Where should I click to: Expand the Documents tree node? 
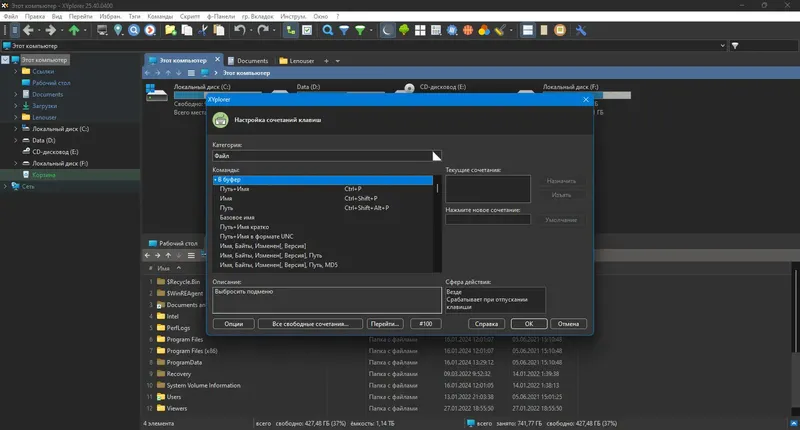point(15,94)
